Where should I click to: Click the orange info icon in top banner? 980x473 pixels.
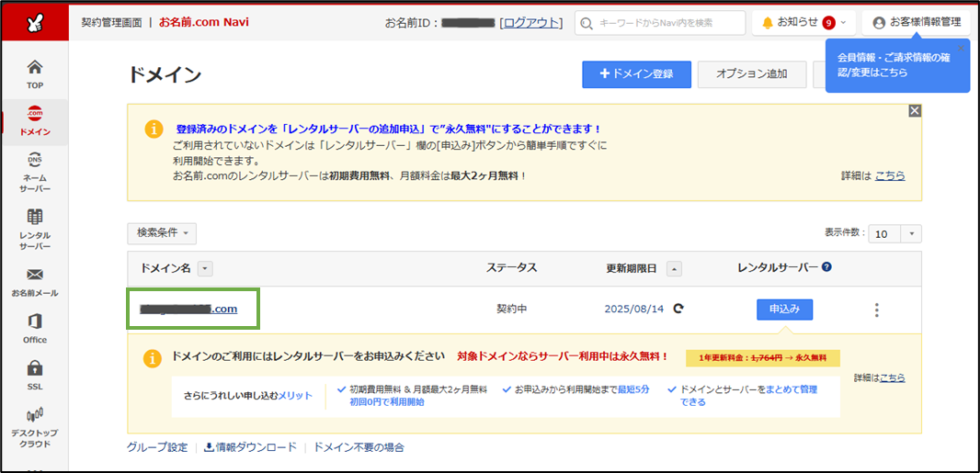pos(154,129)
